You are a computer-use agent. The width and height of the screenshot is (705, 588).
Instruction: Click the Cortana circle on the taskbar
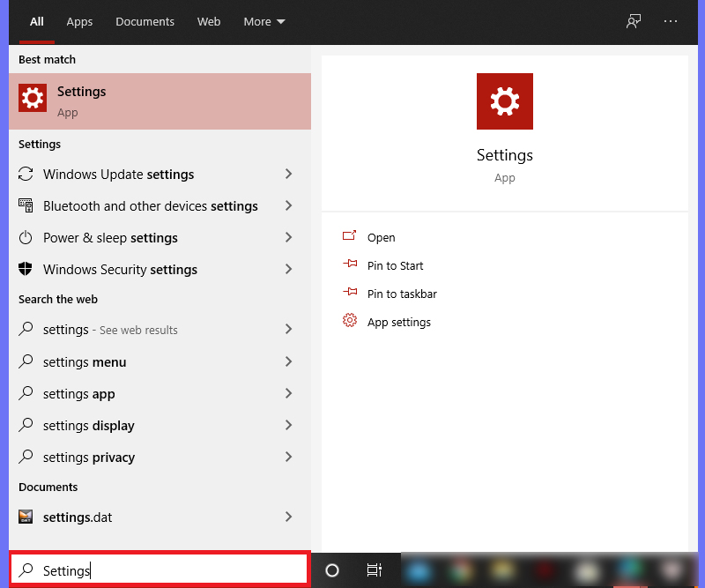(332, 570)
